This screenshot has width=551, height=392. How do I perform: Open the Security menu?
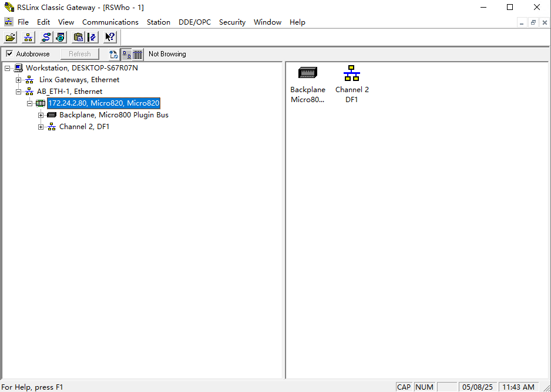[x=232, y=22]
